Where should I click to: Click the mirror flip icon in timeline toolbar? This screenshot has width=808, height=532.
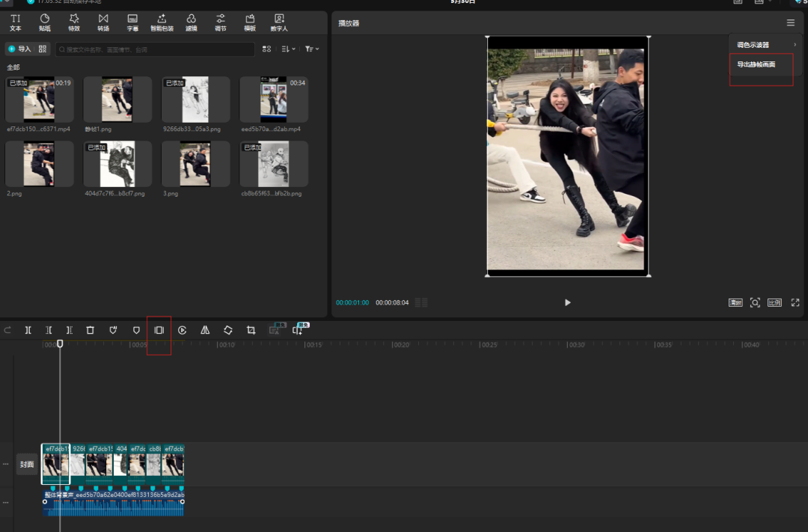205,330
